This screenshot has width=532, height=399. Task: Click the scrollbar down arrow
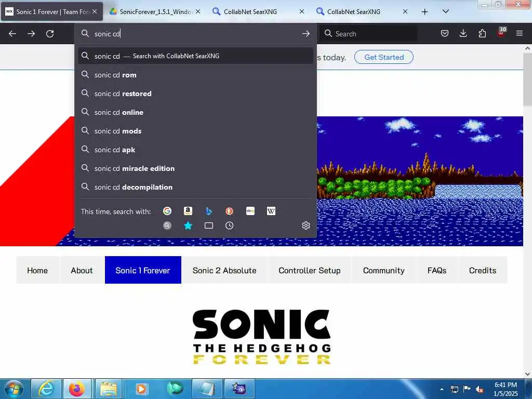point(528,374)
